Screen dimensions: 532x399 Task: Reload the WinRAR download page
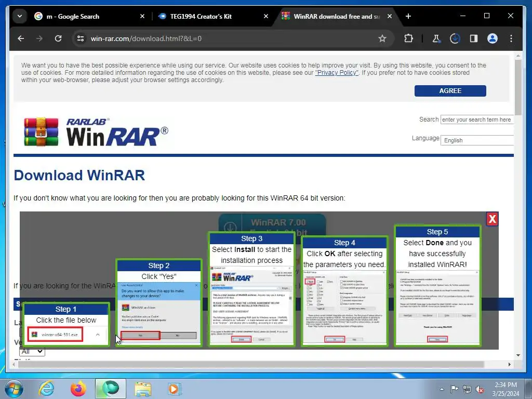(x=58, y=38)
